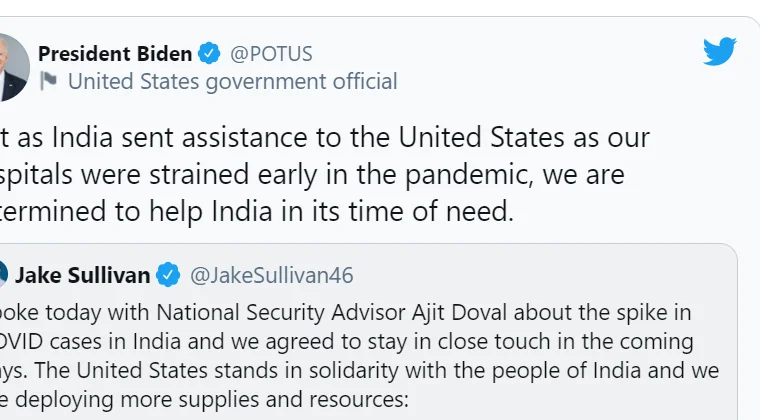Viewport: 760px width, 420px height.
Task: Click the Twitter bird logo
Action: click(719, 52)
